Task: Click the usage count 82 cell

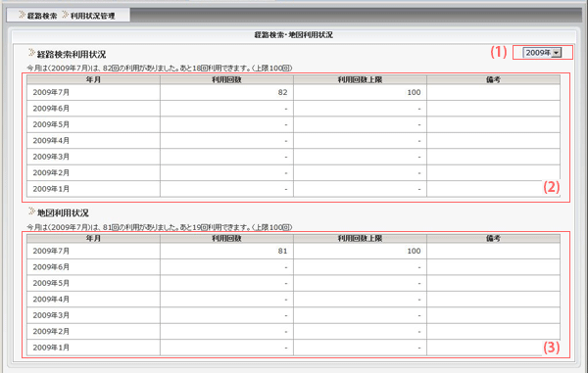Action: click(226, 92)
